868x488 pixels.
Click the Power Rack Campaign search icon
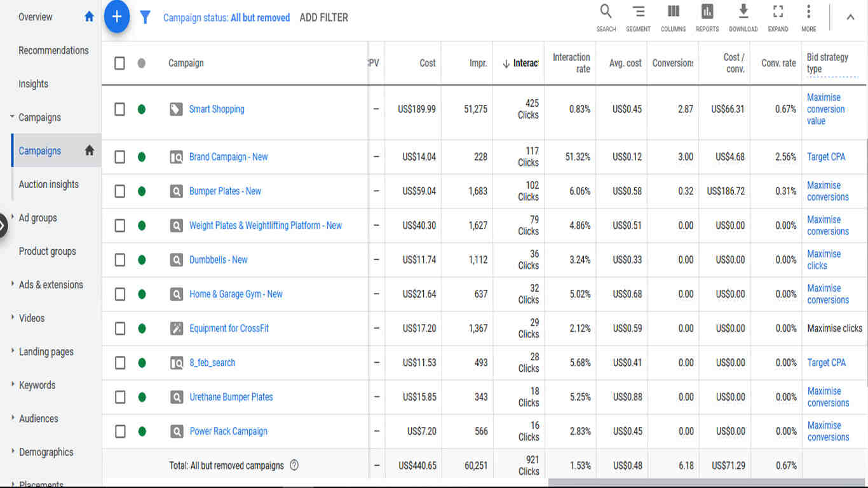click(x=176, y=431)
